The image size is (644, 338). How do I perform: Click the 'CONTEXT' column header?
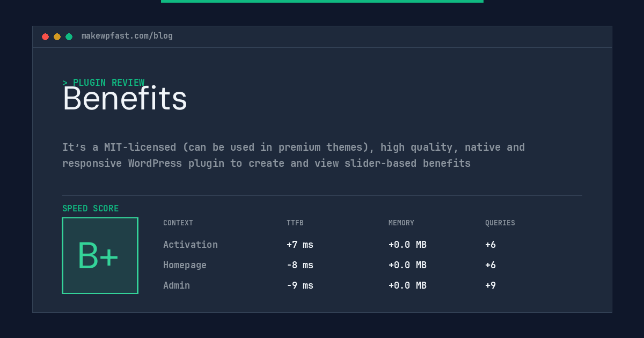click(x=178, y=223)
